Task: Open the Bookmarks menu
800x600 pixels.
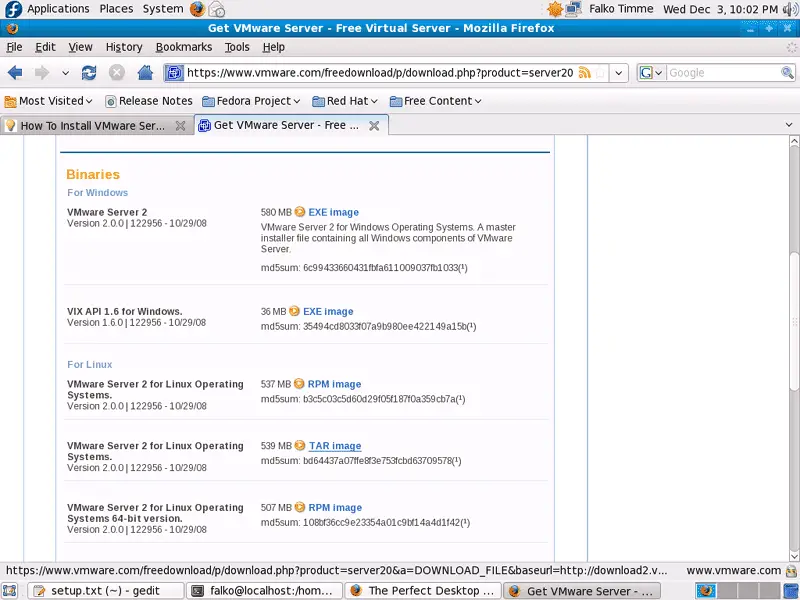Action: click(184, 47)
